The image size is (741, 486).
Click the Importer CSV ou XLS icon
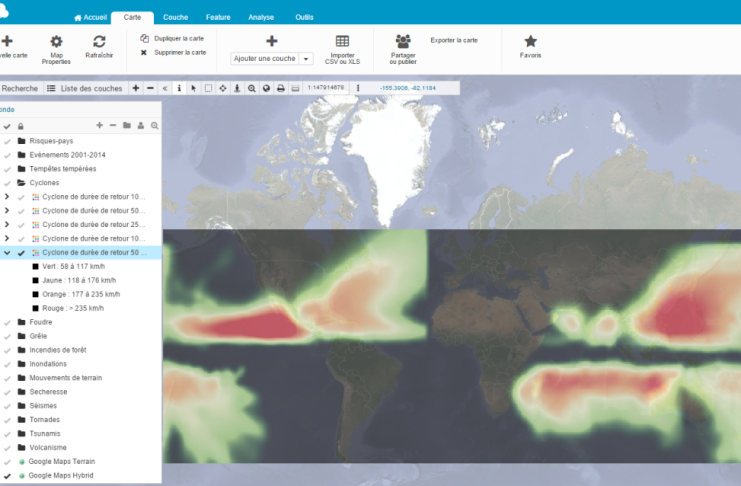[342, 41]
